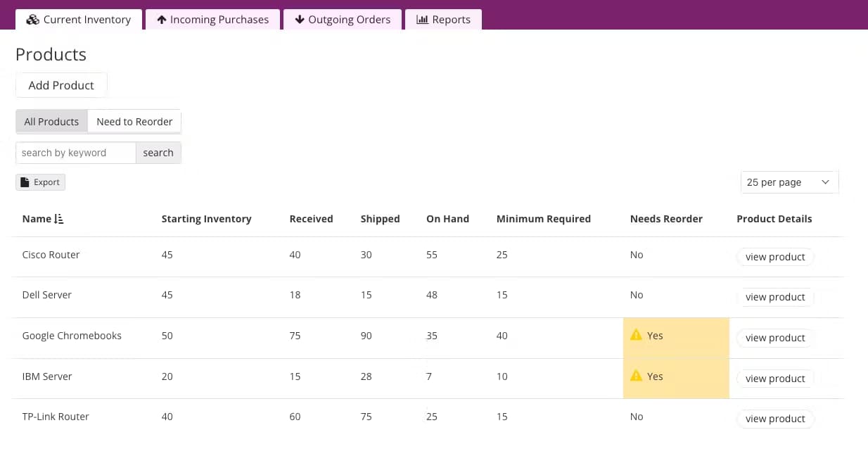Click the boxes icon on Current Inventory tab
Screen dimensions: 868x456
click(32, 20)
